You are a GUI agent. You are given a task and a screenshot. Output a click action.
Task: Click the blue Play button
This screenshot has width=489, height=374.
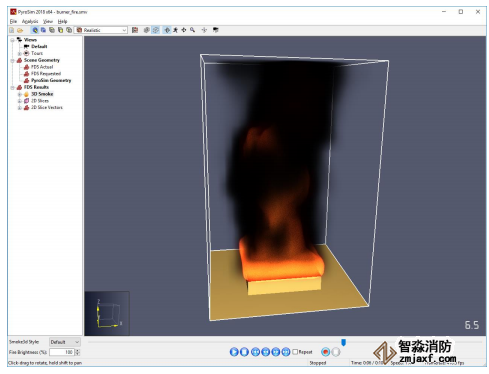pyautogui.click(x=234, y=352)
